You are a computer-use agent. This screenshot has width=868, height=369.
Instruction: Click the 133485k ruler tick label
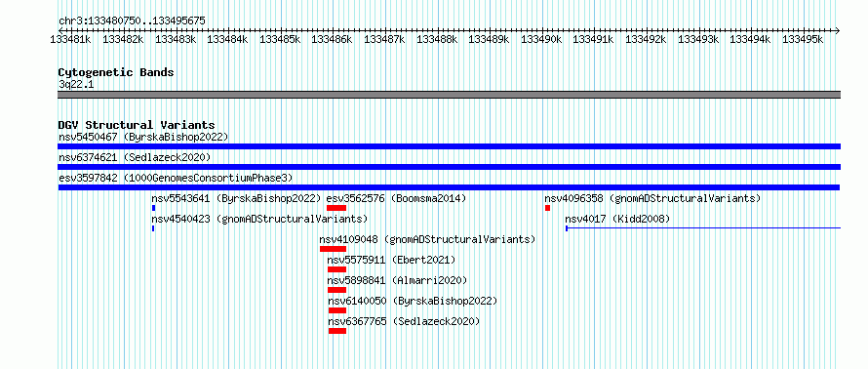point(280,39)
